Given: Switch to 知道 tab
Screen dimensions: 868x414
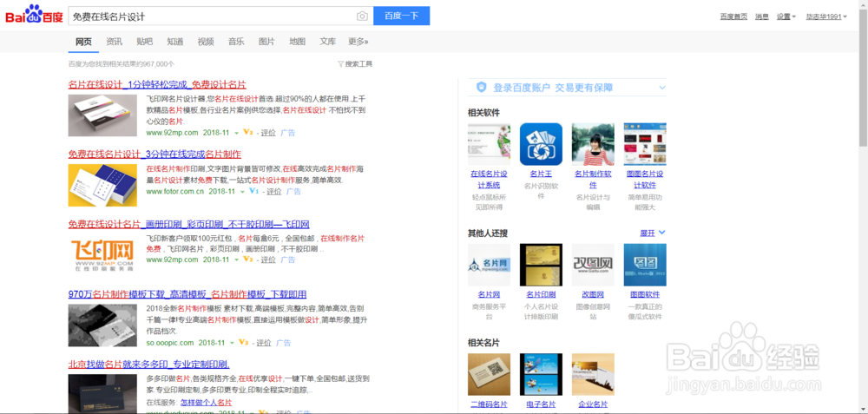Looking at the screenshot, I should click(175, 42).
